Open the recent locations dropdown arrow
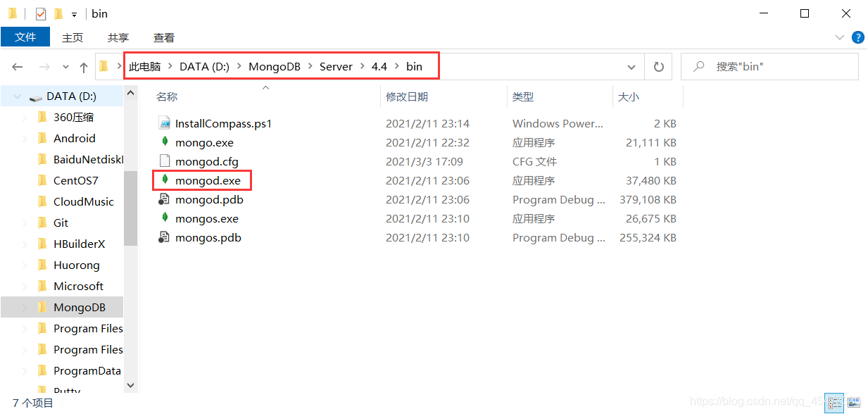This screenshot has width=868, height=414. [65, 67]
